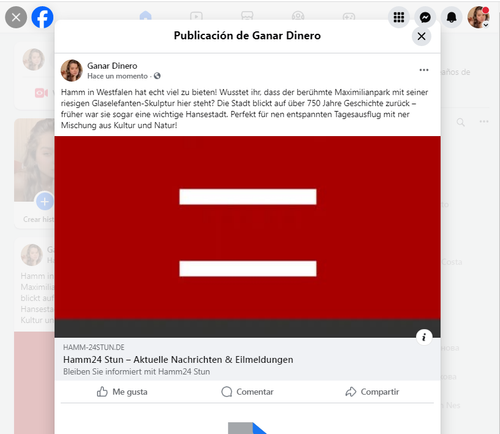Viewport: 500px width, 434px height.
Task: Like the post with Me gusta
Action: click(x=122, y=392)
